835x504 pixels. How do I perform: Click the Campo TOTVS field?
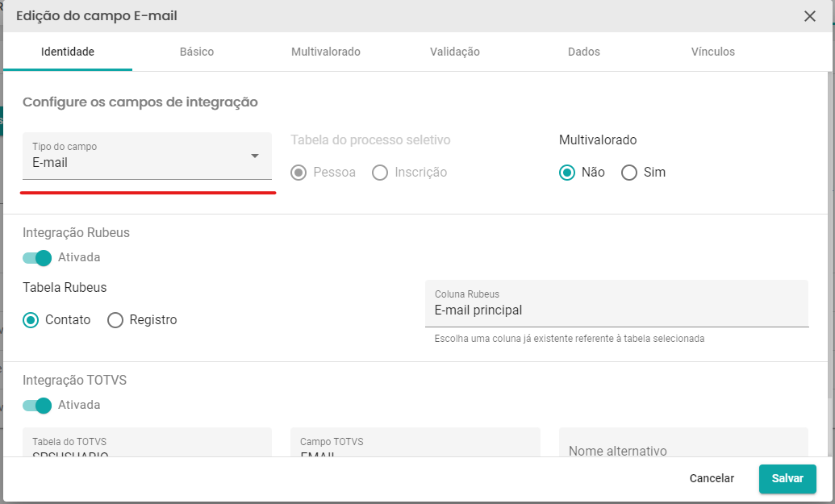point(415,442)
